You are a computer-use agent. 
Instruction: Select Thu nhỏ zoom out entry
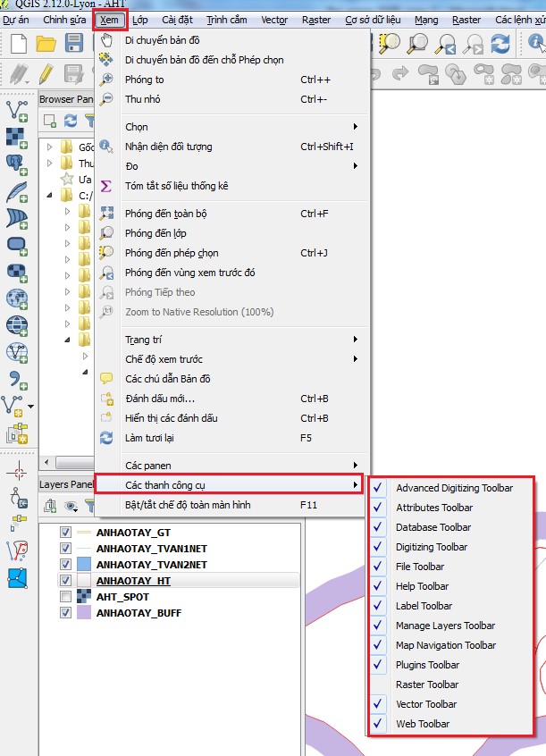(232, 99)
